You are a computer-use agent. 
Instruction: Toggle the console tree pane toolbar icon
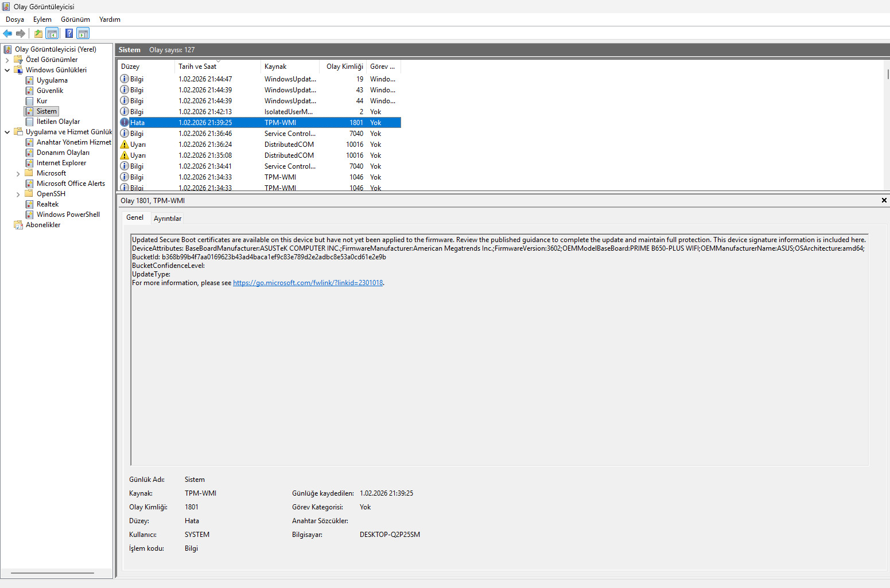(x=52, y=33)
